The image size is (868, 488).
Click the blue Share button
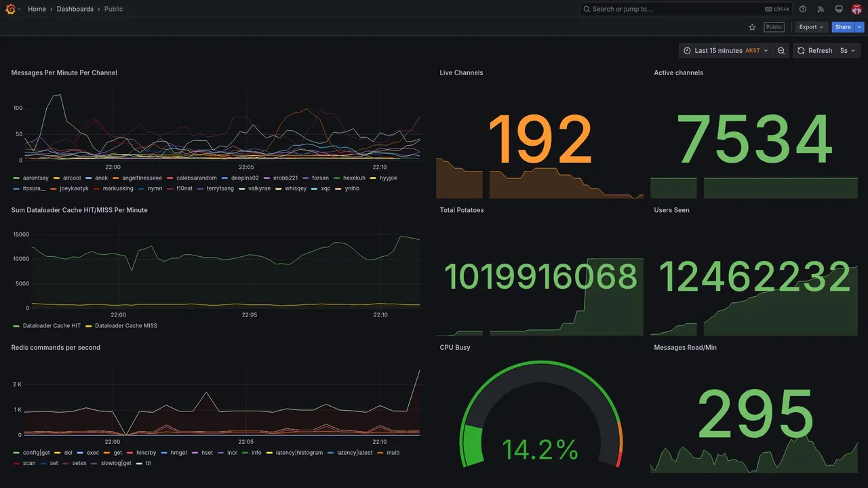pos(843,27)
